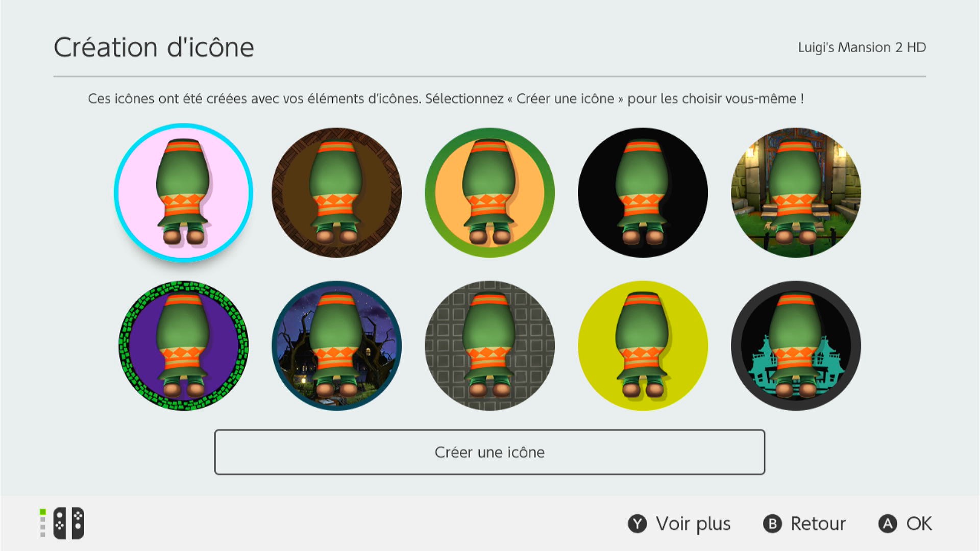980x551 pixels.
Task: Go back with the B Retour button
Action: tap(804, 524)
